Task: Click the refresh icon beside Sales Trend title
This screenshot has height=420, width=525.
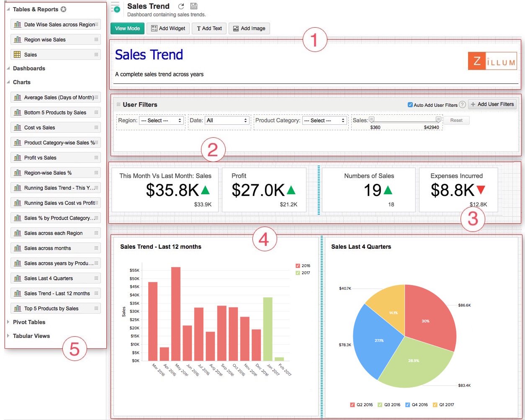Action: 181,6
